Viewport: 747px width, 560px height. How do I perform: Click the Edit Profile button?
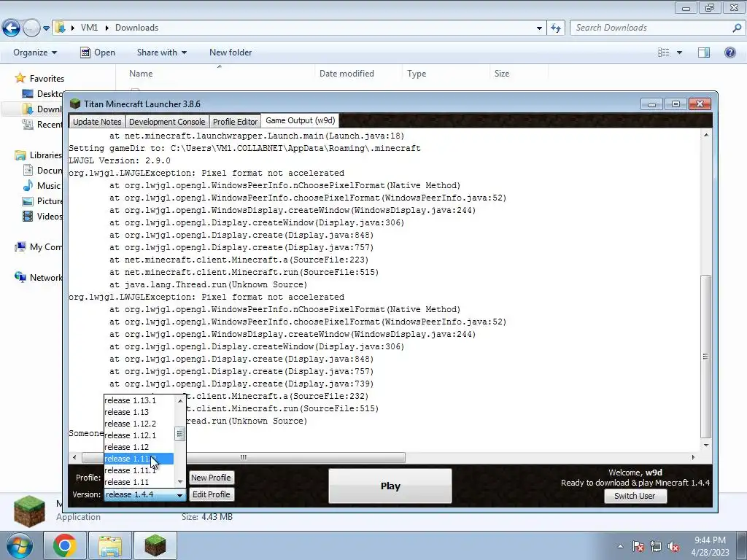[x=211, y=494]
